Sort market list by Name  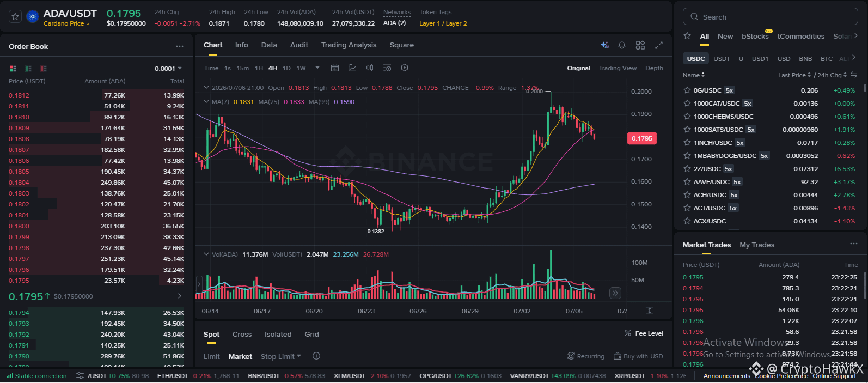[x=694, y=75]
